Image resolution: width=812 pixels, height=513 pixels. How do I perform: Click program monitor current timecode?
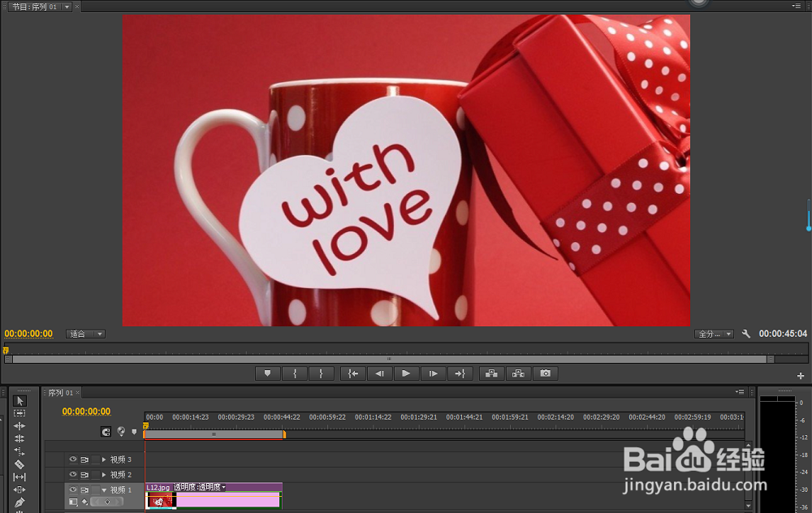coord(28,334)
